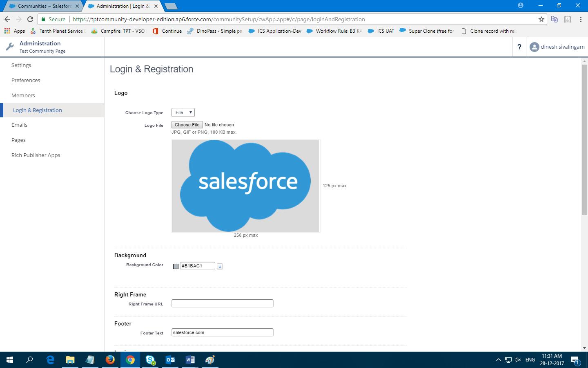Open the Choose Logo Type dropdown

click(183, 112)
